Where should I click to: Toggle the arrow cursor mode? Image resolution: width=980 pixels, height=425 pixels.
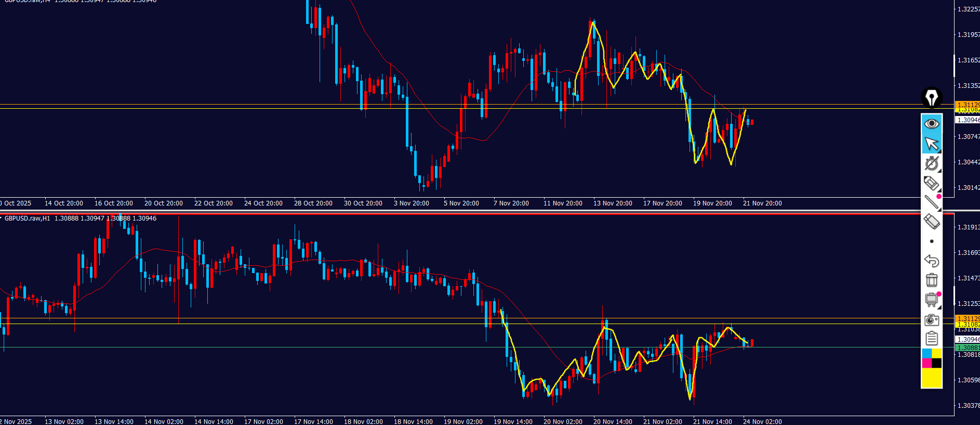[x=931, y=143]
